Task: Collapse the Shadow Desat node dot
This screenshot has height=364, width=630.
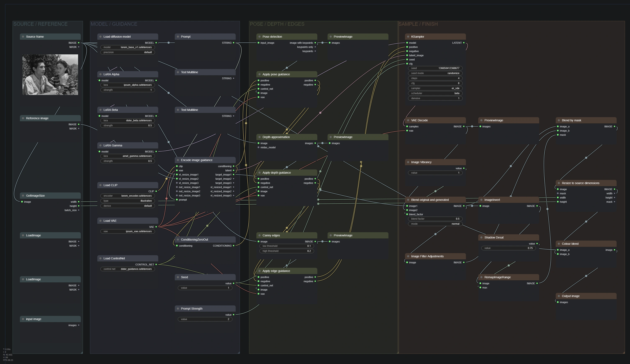Action: (481, 238)
